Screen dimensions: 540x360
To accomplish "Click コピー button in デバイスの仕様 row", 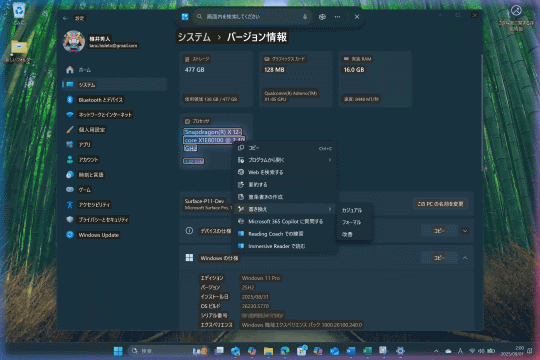I will [x=439, y=231].
